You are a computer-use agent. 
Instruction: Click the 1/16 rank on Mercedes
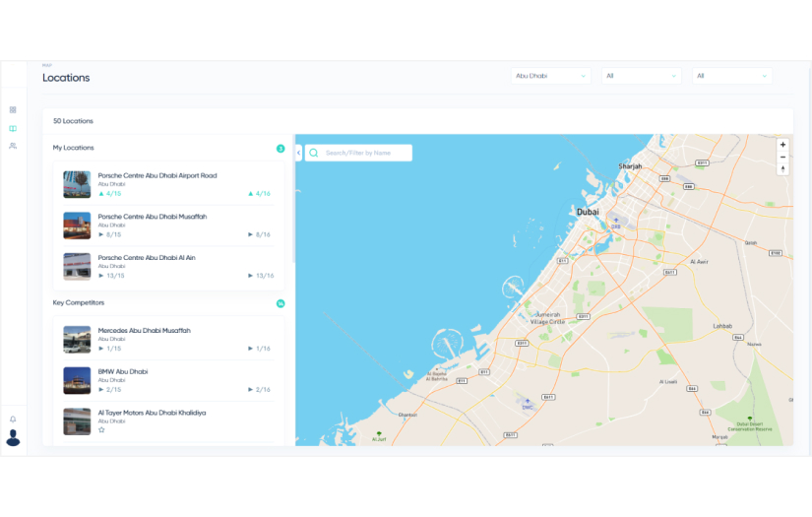[260, 349]
